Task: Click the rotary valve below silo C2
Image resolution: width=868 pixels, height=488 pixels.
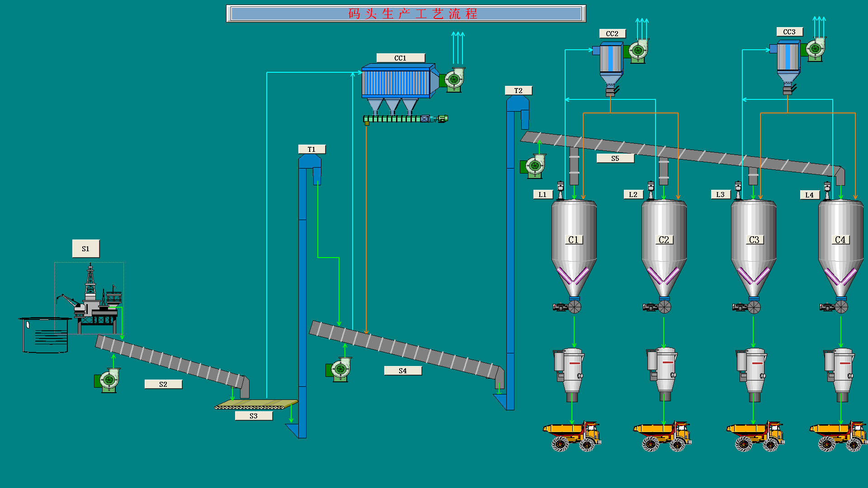Action: pyautogui.click(x=664, y=307)
